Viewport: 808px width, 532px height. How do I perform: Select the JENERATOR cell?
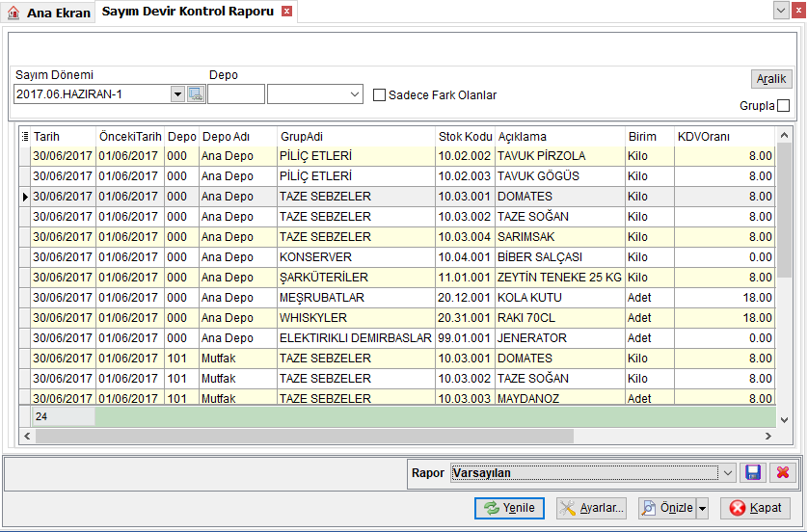[559, 338]
